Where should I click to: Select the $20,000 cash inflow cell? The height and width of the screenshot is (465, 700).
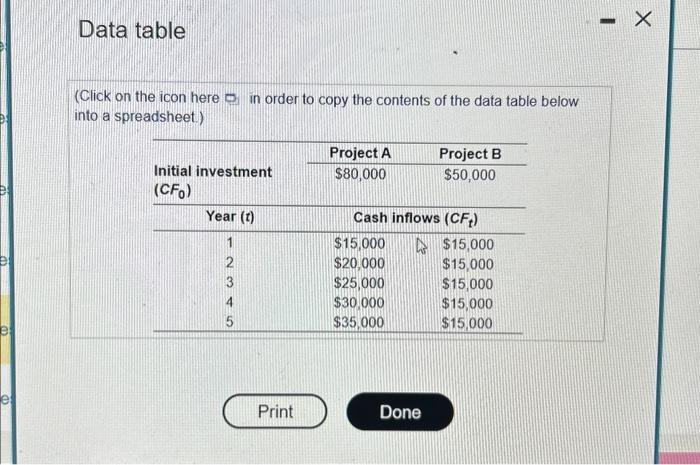pos(359,264)
